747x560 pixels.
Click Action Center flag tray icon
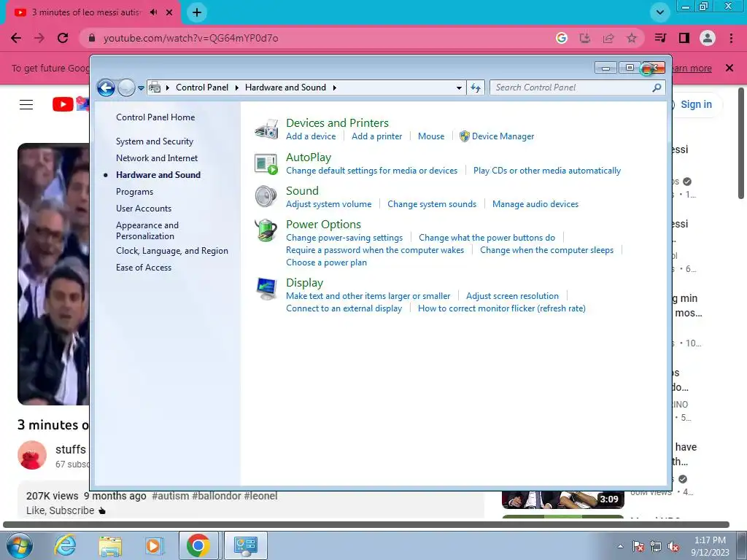[638, 547]
